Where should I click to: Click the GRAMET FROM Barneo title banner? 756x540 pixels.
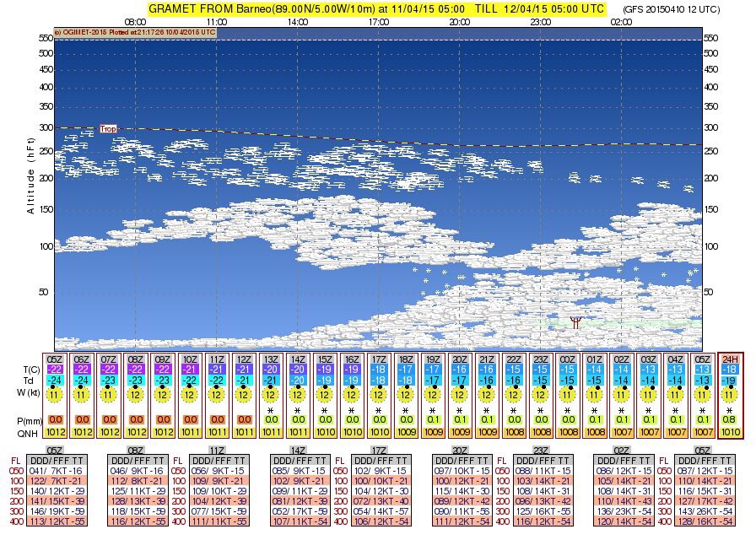(376, 8)
